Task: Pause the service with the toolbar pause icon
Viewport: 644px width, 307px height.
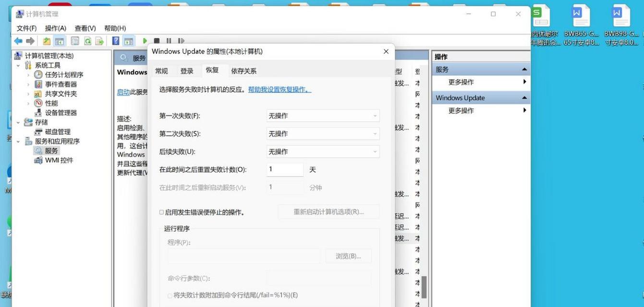Action: 169,41
